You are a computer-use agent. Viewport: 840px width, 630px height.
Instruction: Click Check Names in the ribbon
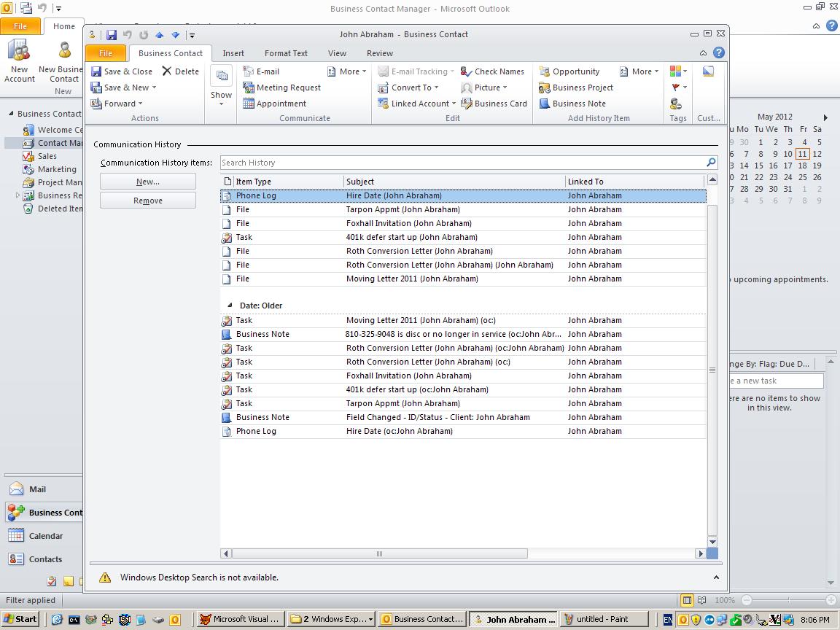coord(492,71)
